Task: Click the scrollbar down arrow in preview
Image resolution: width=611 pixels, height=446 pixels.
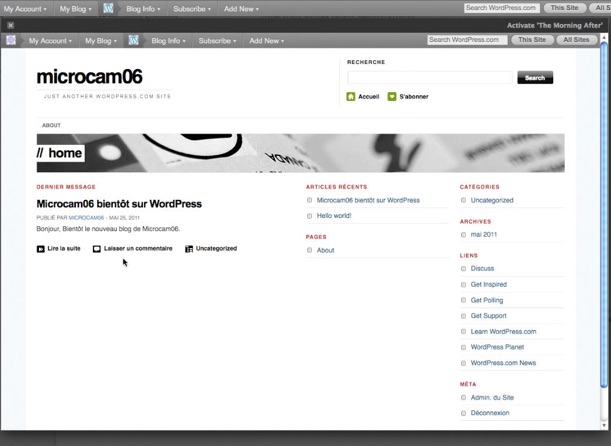Action: click(x=604, y=425)
